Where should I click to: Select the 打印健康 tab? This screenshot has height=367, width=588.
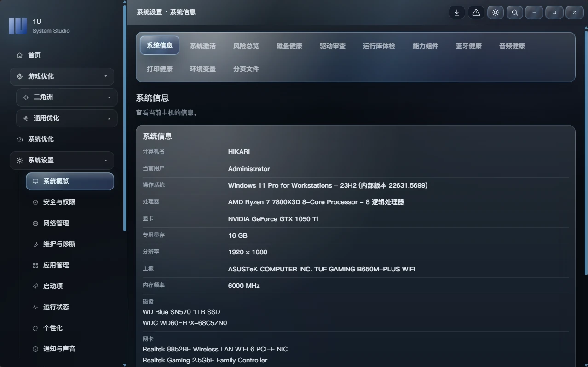tap(160, 69)
